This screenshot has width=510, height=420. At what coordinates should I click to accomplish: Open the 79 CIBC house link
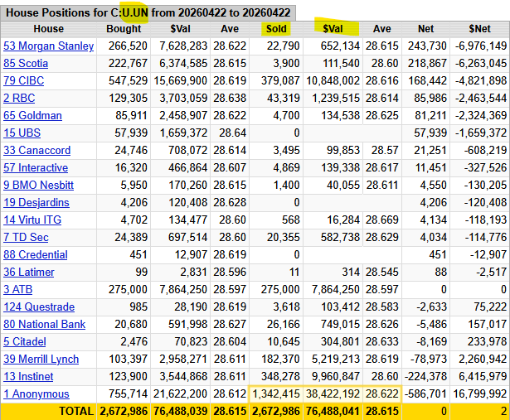pyautogui.click(x=23, y=81)
